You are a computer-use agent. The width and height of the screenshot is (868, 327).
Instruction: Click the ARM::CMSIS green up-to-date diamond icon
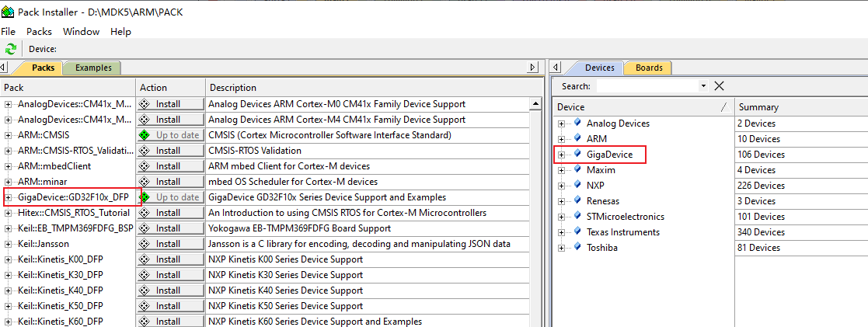click(x=145, y=135)
